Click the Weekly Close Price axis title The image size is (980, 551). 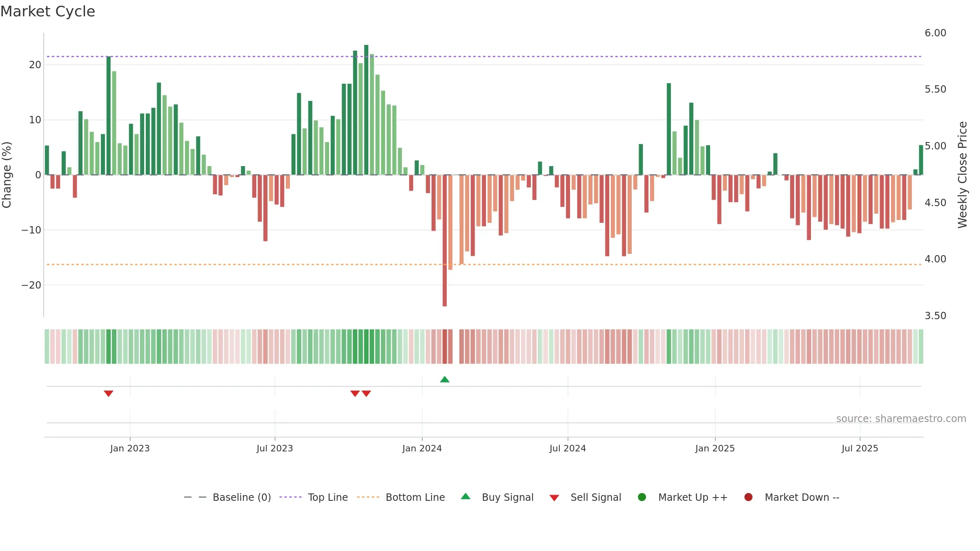(962, 175)
